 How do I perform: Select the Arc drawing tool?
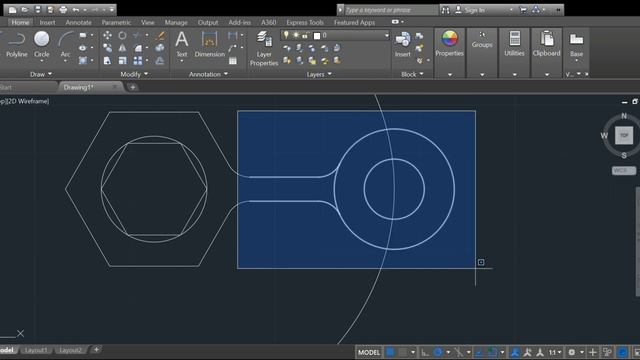click(x=65, y=44)
